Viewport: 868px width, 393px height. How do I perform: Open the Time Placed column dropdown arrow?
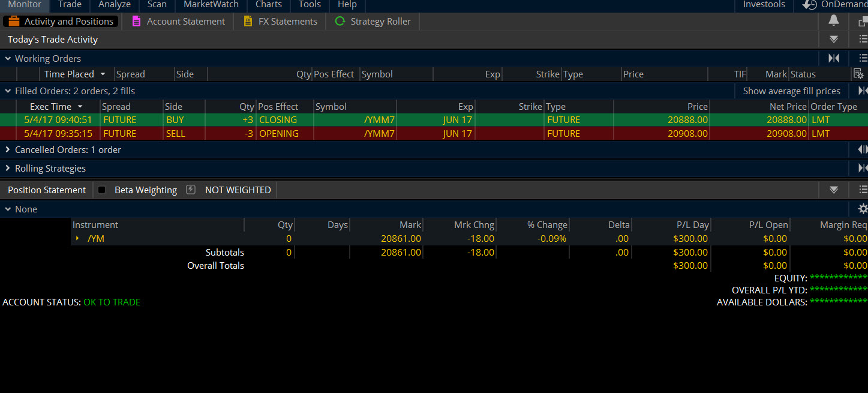point(103,74)
